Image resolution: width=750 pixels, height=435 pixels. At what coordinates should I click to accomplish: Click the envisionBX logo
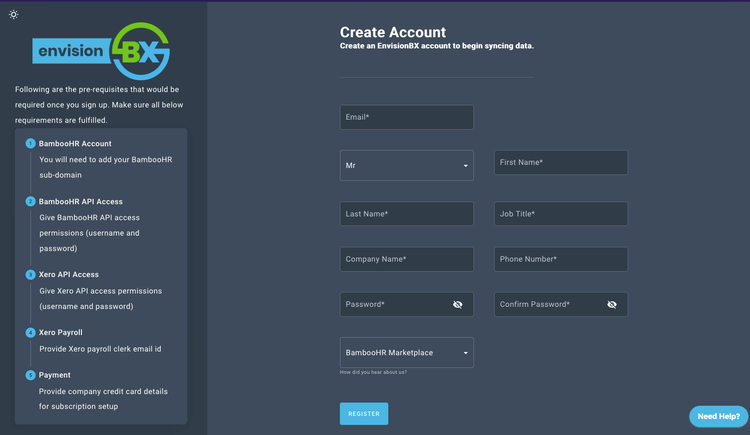[101, 51]
